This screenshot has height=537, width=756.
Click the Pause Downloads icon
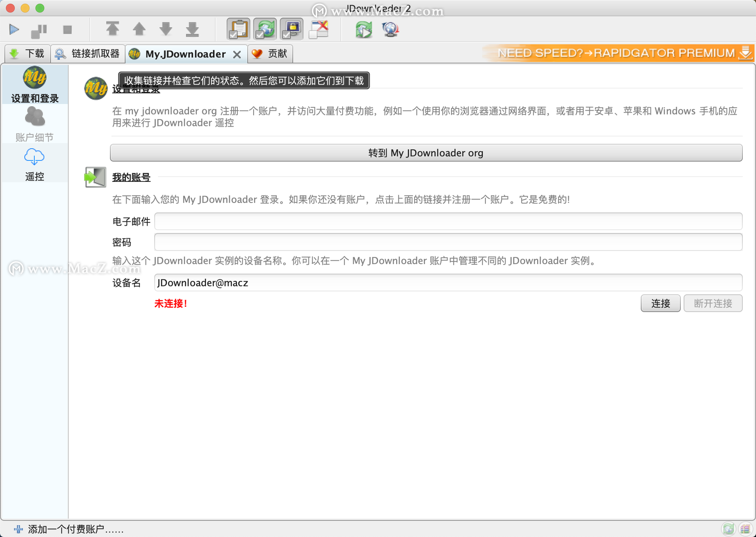(39, 30)
